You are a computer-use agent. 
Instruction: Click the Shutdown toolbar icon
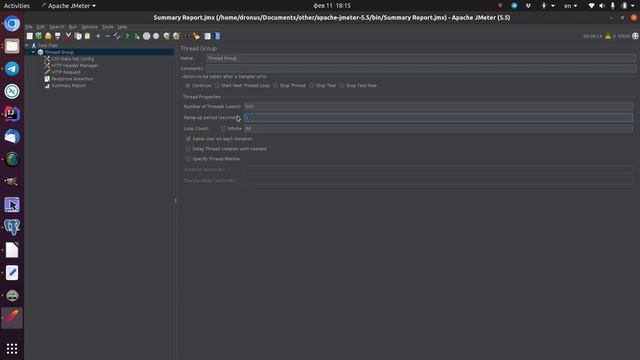click(156, 36)
